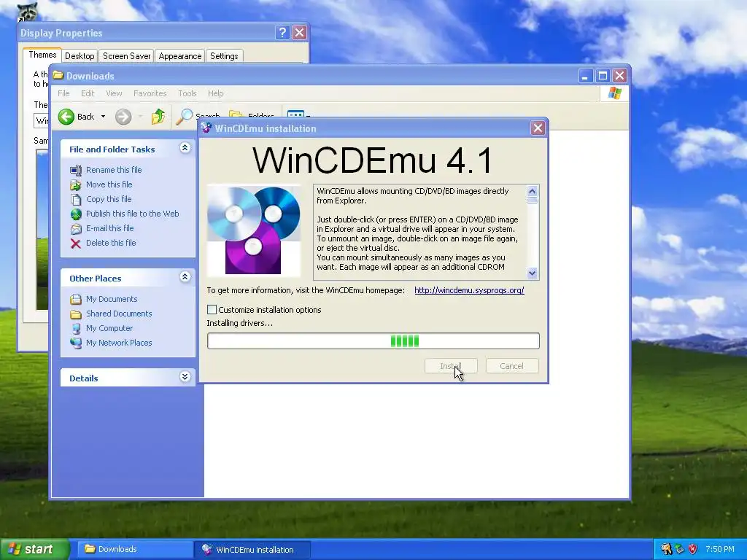Click the red Delete this file icon
Viewport: 747px width, 560px height.
[x=76, y=244]
